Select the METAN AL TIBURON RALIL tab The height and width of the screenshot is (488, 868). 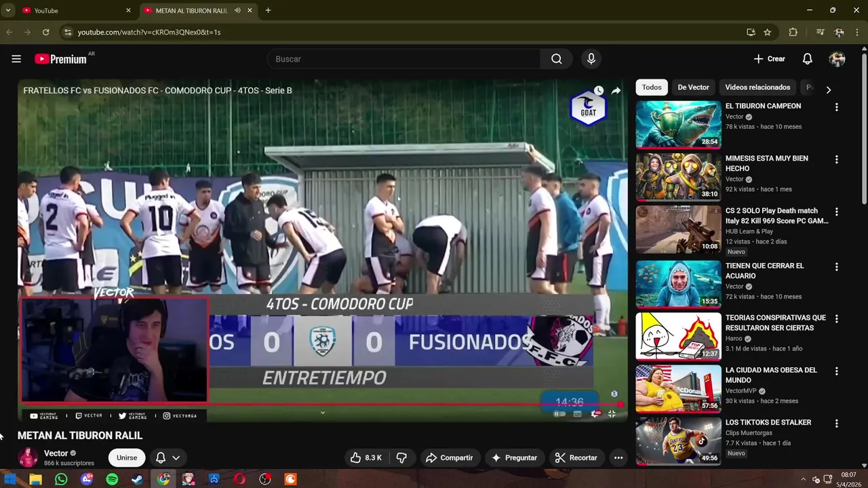pos(191,10)
